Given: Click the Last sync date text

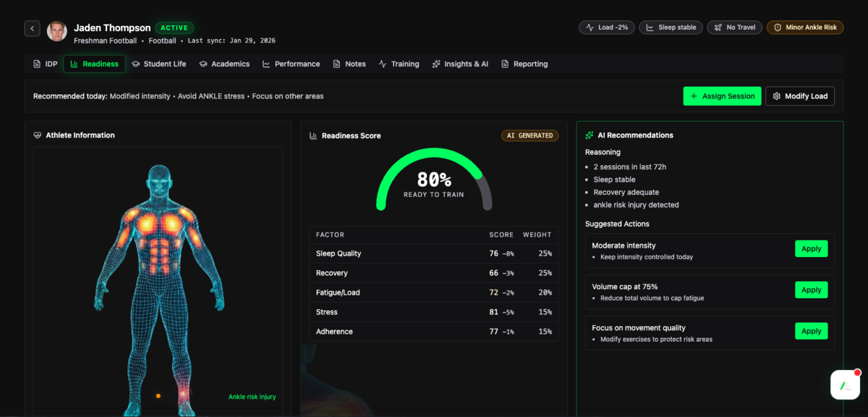Looking at the screenshot, I should [x=231, y=41].
